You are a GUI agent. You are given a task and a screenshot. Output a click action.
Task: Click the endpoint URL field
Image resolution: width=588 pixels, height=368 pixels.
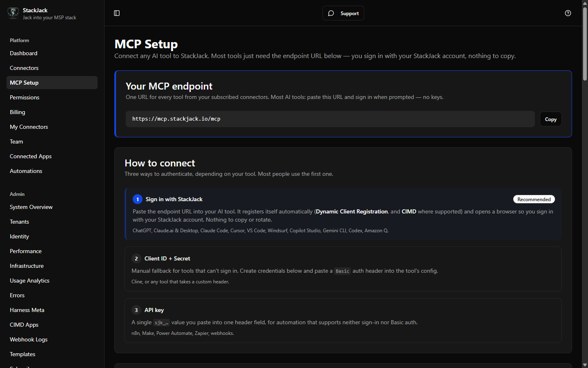click(x=330, y=119)
